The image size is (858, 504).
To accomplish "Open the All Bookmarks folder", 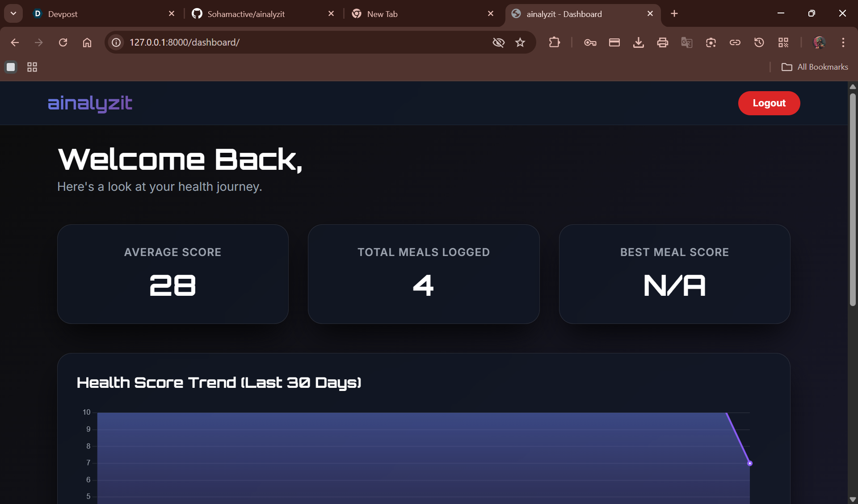I will 814,67.
